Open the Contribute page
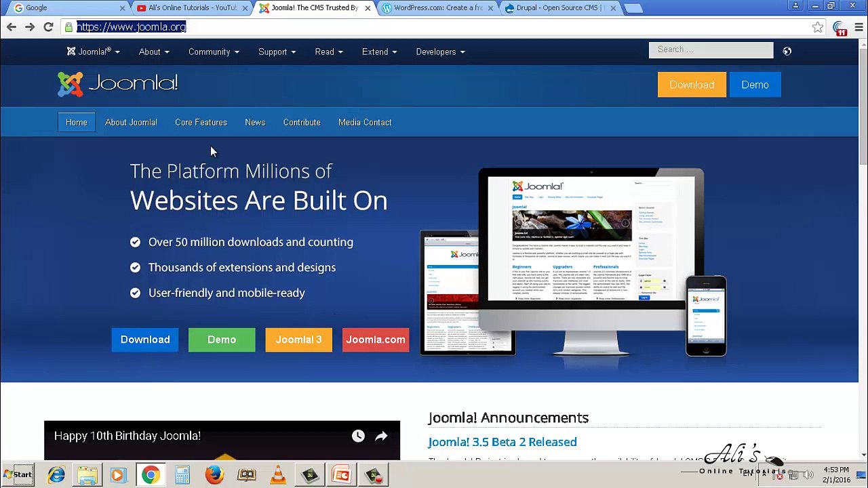Screen dimensions: 868x488 coord(302,122)
